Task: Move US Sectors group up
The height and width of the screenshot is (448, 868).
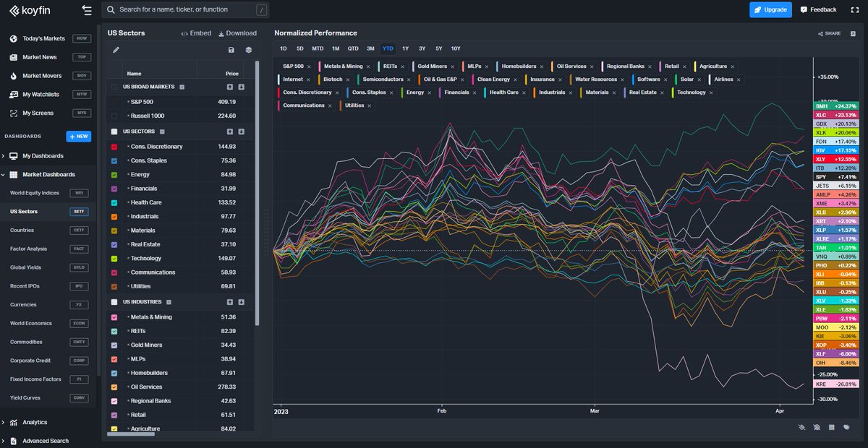Action: (x=229, y=132)
